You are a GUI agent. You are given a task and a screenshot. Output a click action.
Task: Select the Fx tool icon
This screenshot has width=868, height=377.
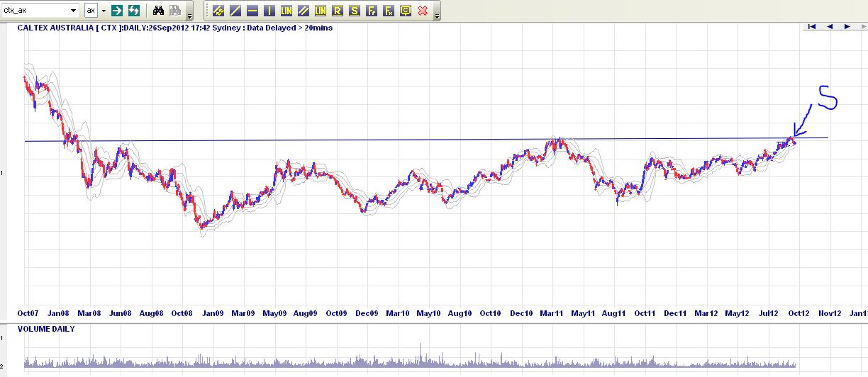tap(389, 11)
